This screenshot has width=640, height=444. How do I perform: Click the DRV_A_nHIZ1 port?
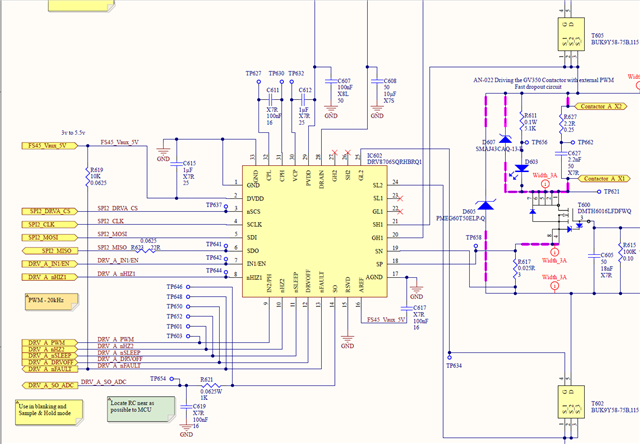pyautogui.click(x=49, y=277)
